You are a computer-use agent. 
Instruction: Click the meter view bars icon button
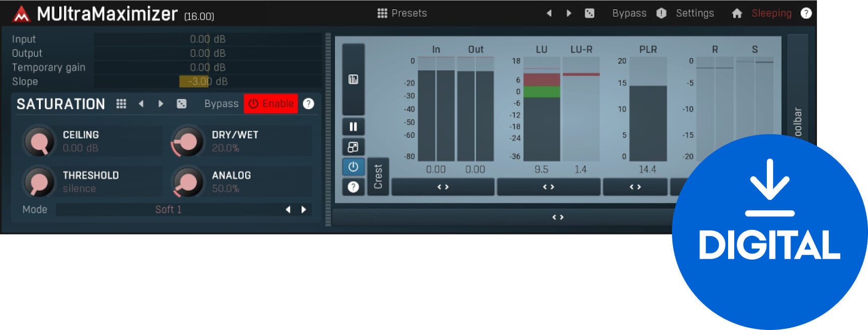point(353,79)
